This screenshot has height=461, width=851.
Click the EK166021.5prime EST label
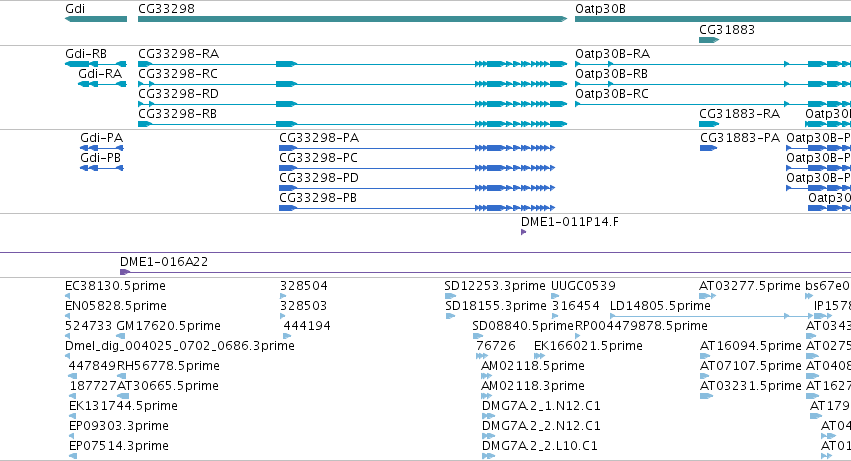tap(588, 346)
